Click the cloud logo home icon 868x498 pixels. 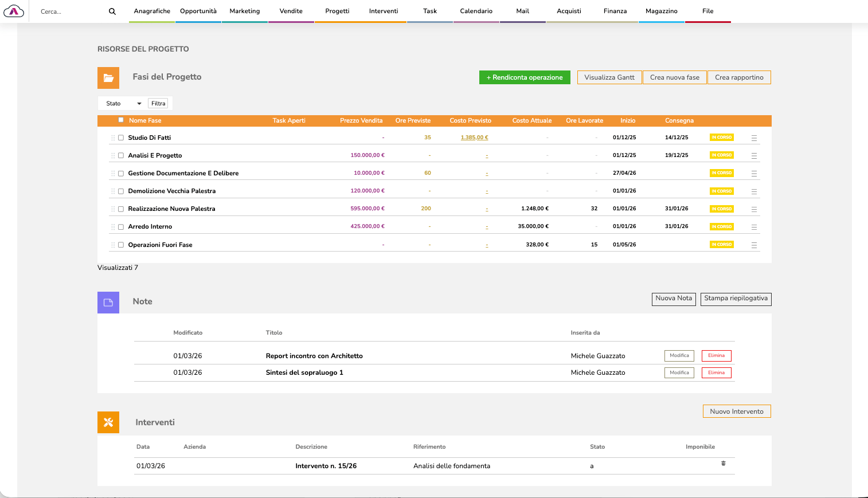click(x=14, y=11)
